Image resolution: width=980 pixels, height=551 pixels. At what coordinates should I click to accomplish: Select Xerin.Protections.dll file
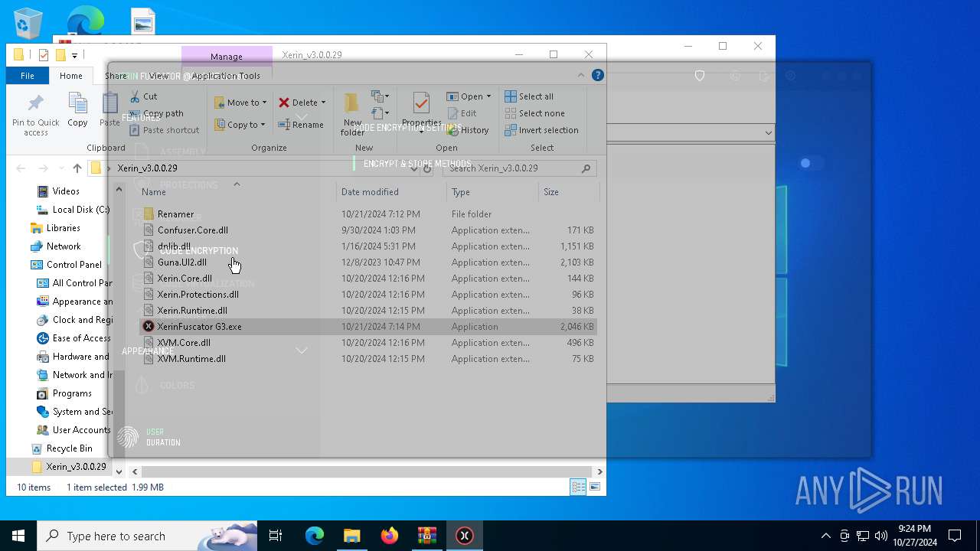click(368, 295)
